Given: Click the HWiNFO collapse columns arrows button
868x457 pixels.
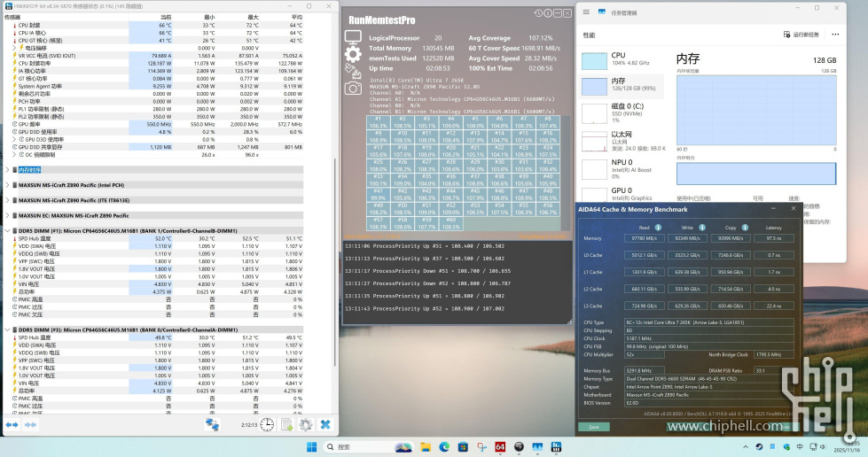Looking at the screenshot, I should pyautogui.click(x=30, y=425).
